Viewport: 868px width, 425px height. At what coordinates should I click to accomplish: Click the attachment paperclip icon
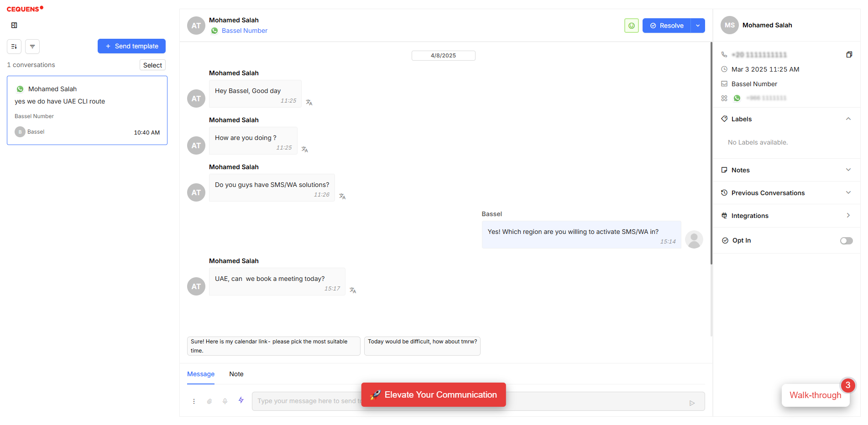tap(209, 401)
